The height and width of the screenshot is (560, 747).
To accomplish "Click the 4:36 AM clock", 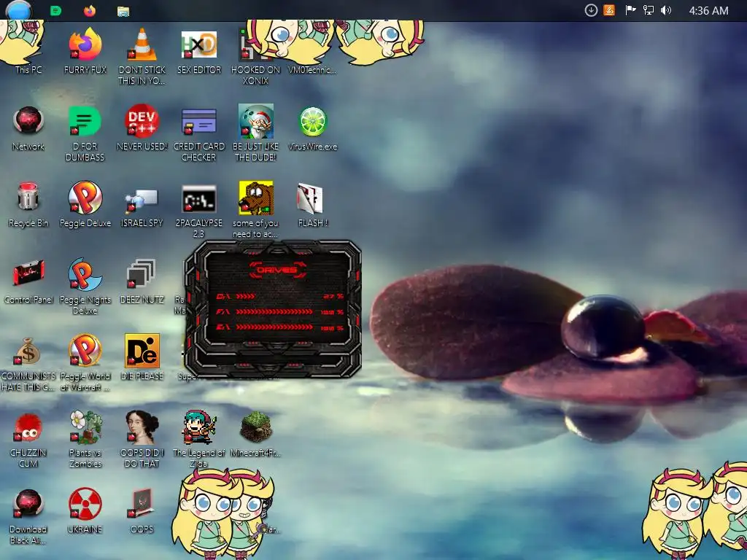I will point(708,10).
